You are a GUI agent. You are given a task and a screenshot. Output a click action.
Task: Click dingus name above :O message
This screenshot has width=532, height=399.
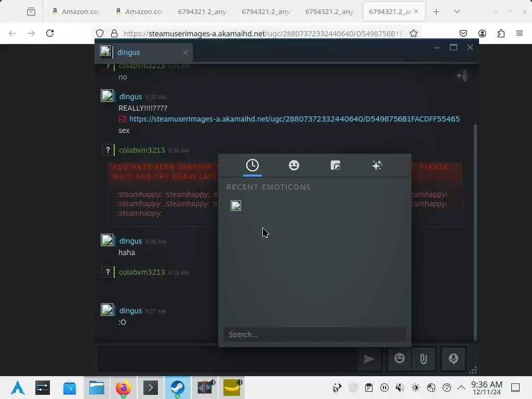pos(130,311)
